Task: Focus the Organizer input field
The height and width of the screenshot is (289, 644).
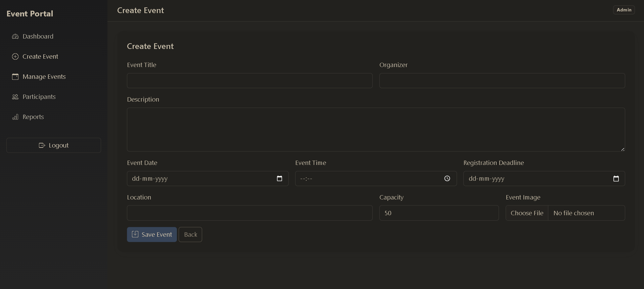Action: [x=502, y=81]
